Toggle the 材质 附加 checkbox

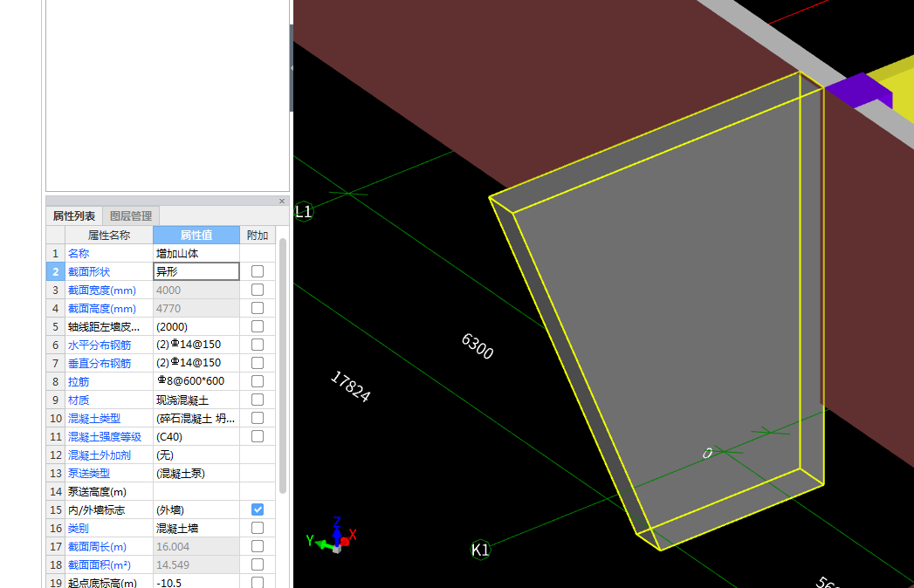tap(257, 400)
